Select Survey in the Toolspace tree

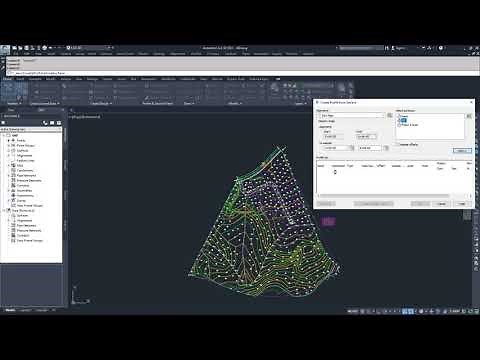[x=21, y=200]
